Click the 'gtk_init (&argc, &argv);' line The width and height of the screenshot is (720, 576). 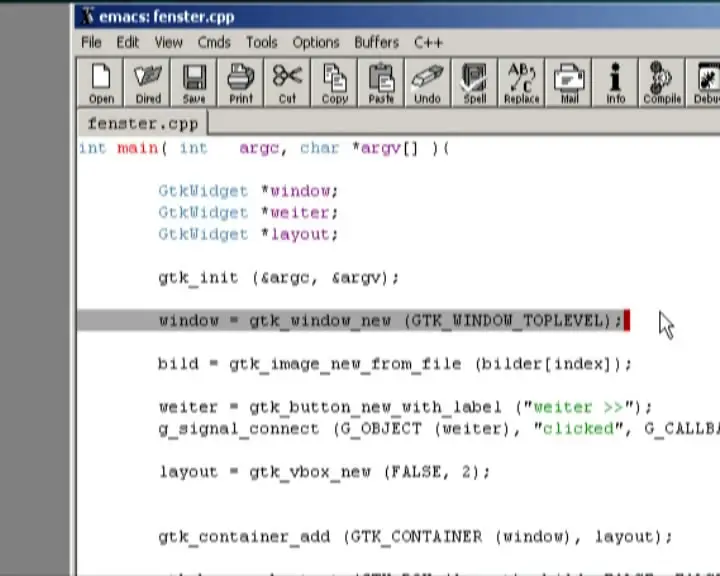point(278,278)
